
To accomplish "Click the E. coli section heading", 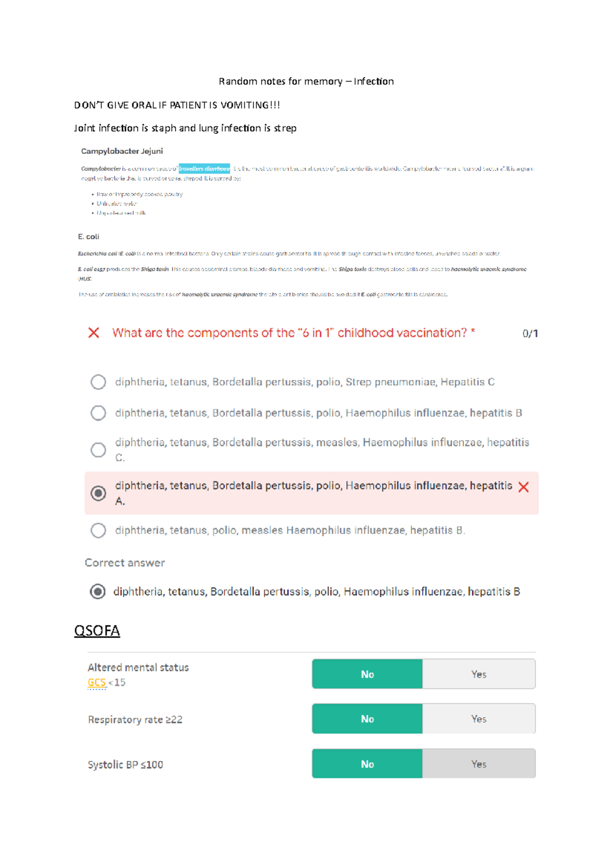I will point(89,237).
